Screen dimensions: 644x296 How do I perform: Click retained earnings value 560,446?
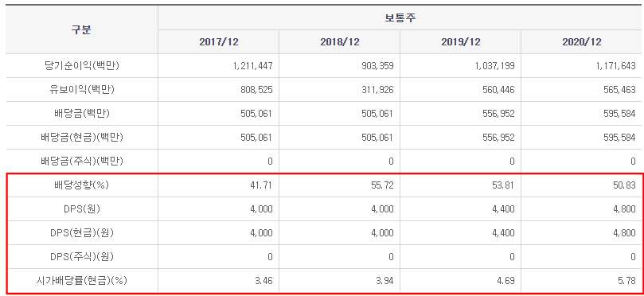pyautogui.click(x=498, y=89)
